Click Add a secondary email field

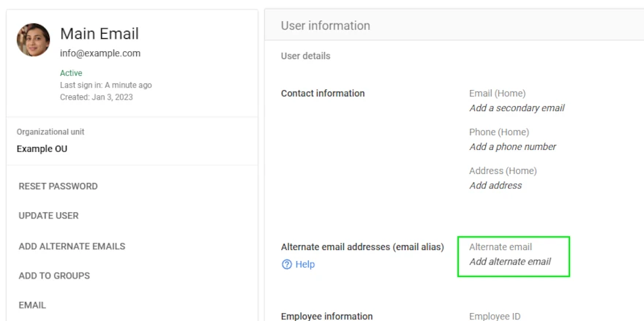click(x=517, y=108)
